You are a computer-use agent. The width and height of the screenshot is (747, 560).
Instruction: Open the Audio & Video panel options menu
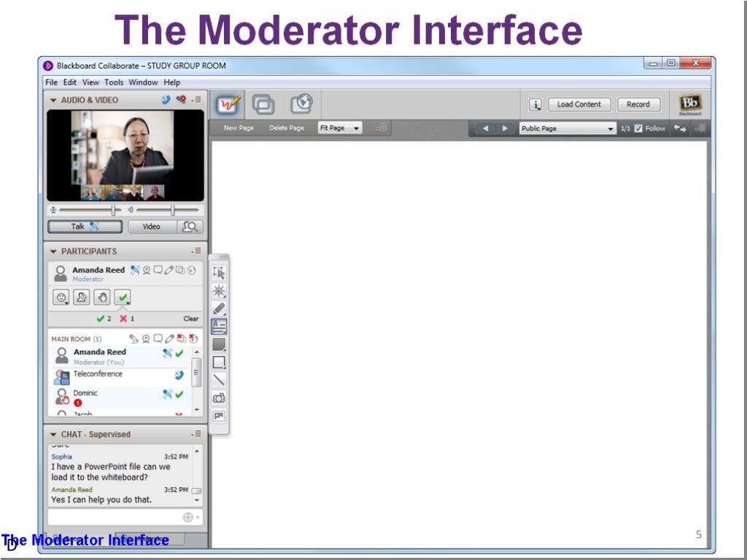tap(197, 99)
